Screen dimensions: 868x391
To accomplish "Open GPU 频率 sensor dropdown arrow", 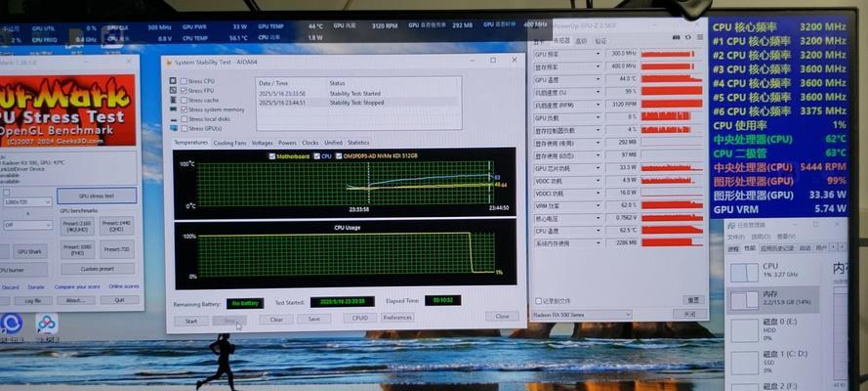I will pyautogui.click(x=598, y=54).
